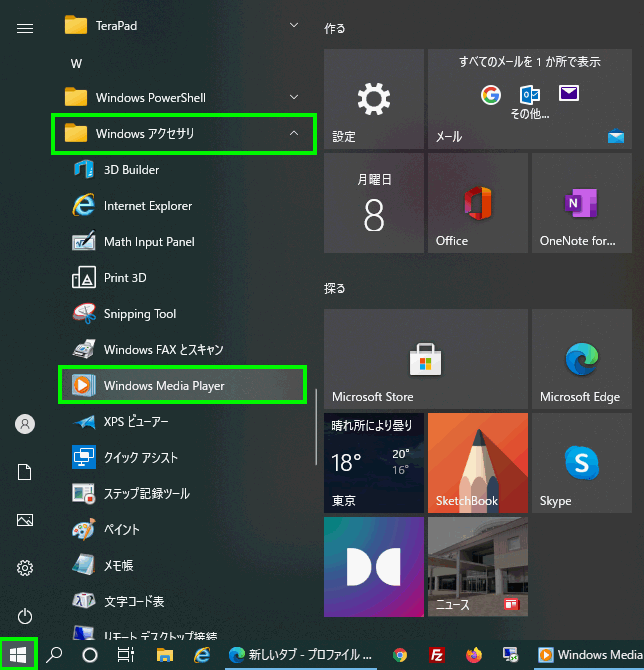Screen dimensions: 644x670
Task: Expand the Start menu hamburger navigation
Action: 25,28
